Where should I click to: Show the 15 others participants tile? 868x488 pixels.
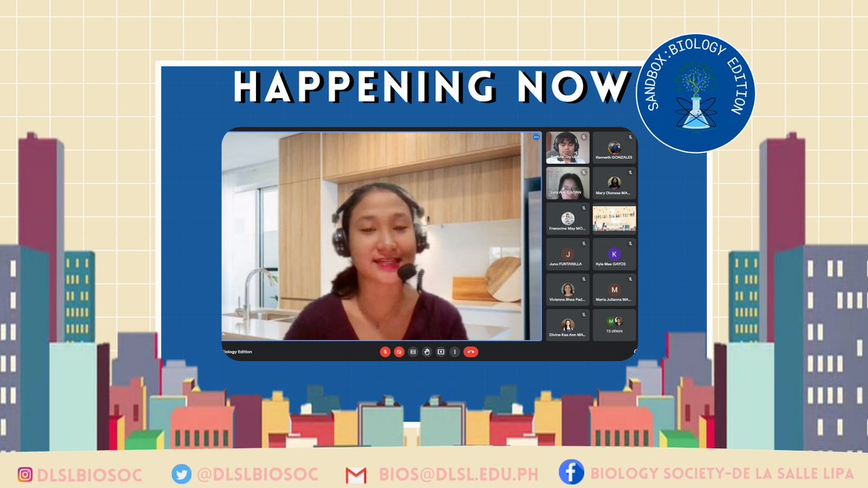coord(614,325)
